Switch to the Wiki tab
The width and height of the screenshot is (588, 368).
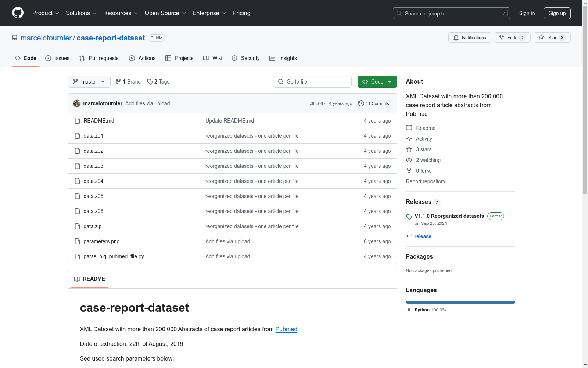[x=213, y=58]
